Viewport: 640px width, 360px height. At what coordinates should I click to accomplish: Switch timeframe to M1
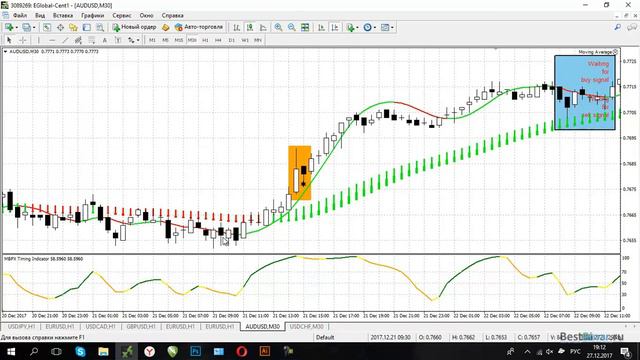tap(152, 40)
